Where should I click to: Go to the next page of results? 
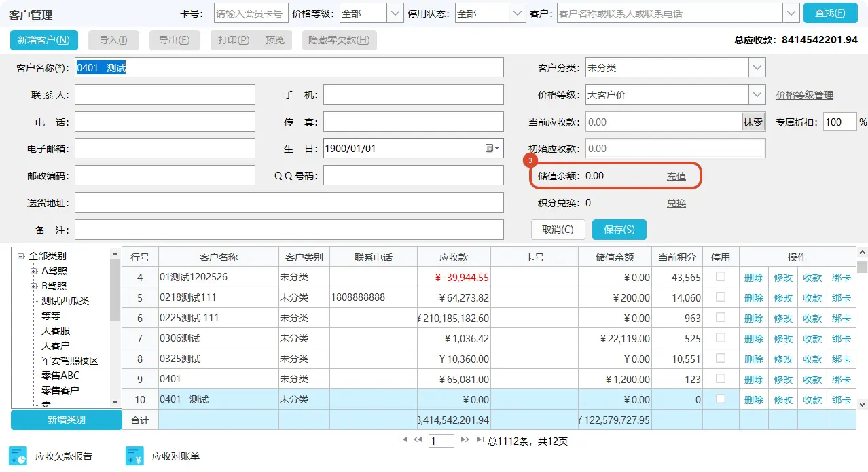[x=465, y=440]
